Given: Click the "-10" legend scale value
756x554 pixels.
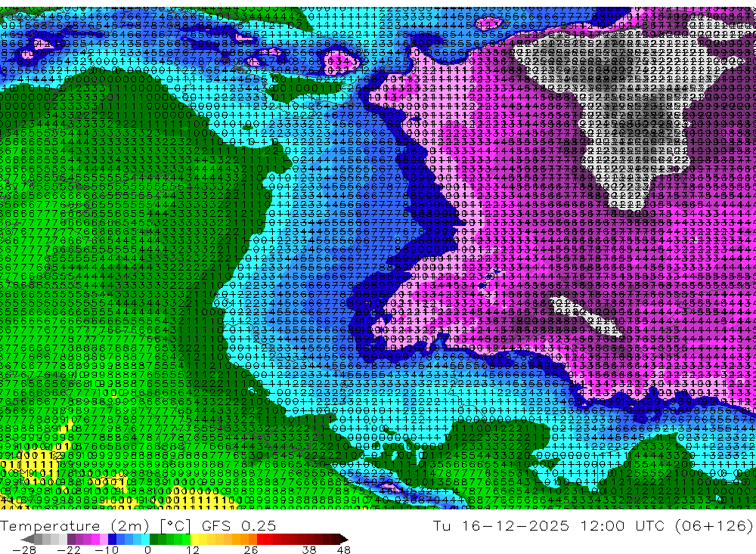Looking at the screenshot, I should 107,549.
